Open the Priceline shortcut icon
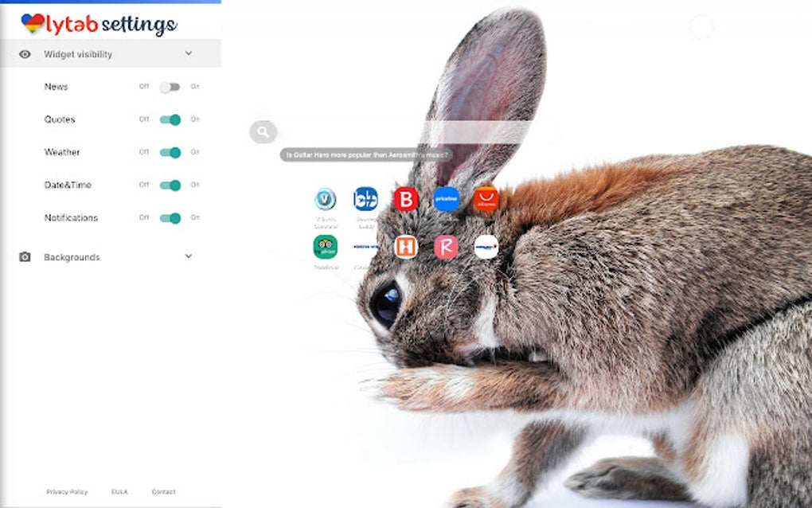This screenshot has height=508, width=812. pos(446,199)
